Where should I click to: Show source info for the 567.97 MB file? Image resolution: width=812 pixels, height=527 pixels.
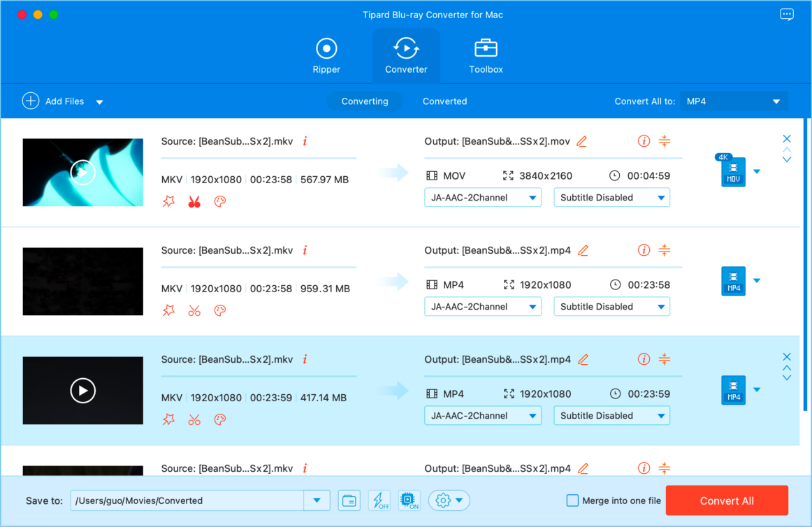pos(305,141)
